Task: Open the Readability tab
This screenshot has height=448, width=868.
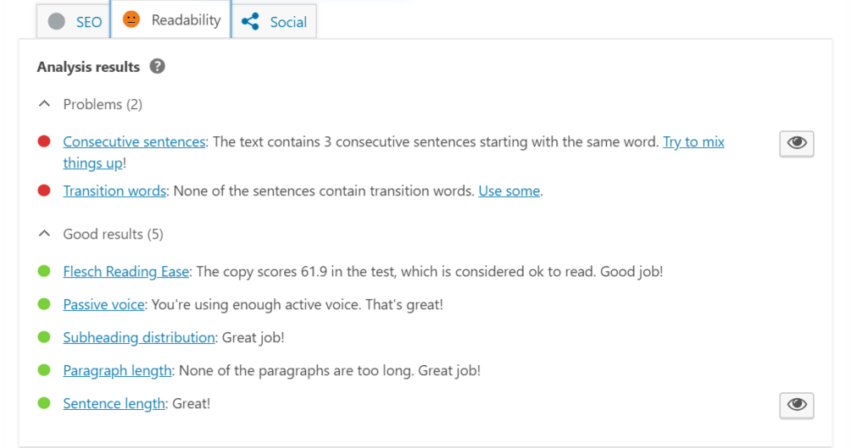Action: [170, 19]
